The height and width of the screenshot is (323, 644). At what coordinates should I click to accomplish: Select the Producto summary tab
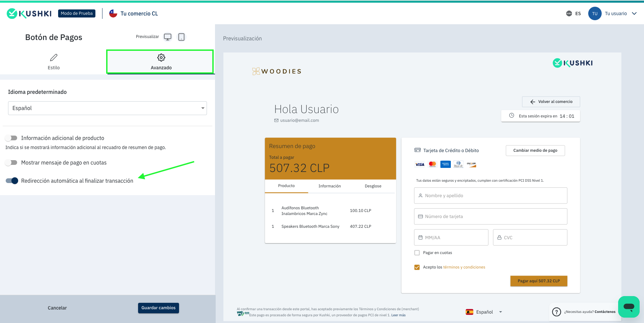pyautogui.click(x=286, y=186)
